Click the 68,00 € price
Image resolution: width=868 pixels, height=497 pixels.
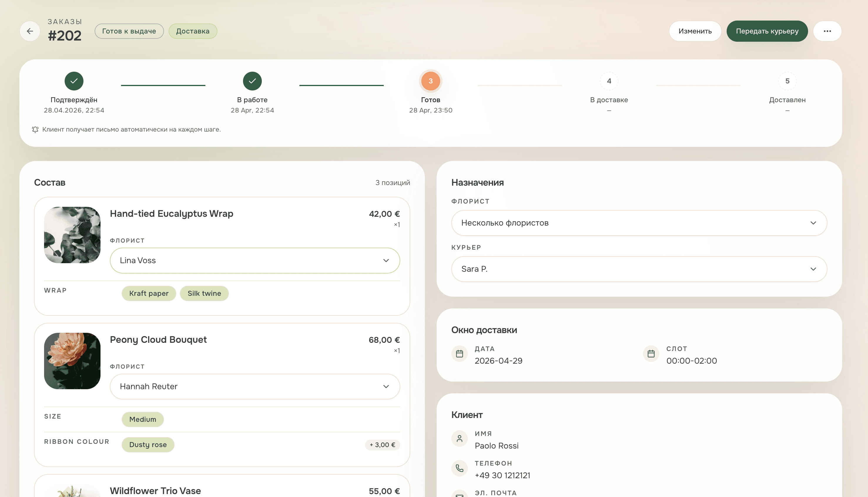(x=384, y=340)
